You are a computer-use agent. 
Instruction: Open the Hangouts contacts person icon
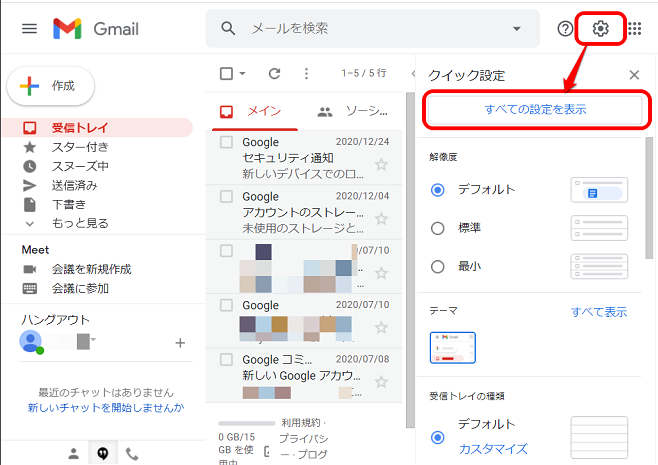(x=74, y=453)
